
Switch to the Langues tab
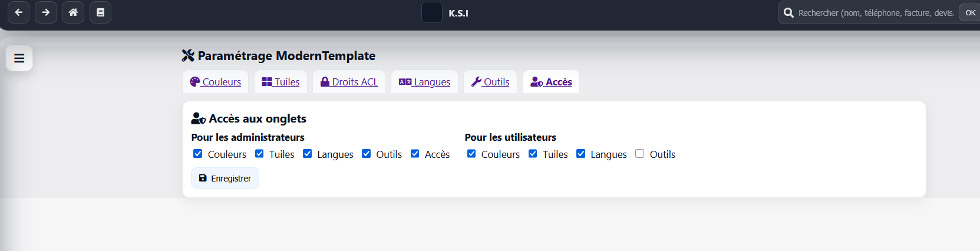424,82
